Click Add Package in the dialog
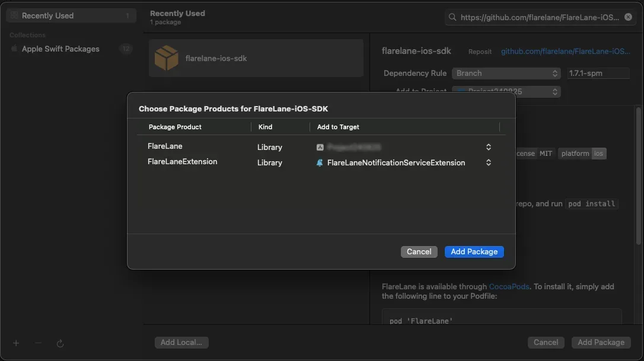 [474, 252]
